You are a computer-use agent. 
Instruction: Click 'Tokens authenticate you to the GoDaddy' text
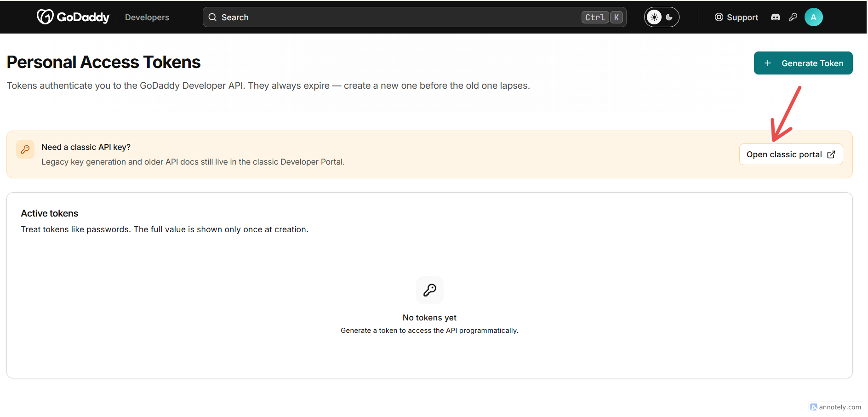coord(268,86)
